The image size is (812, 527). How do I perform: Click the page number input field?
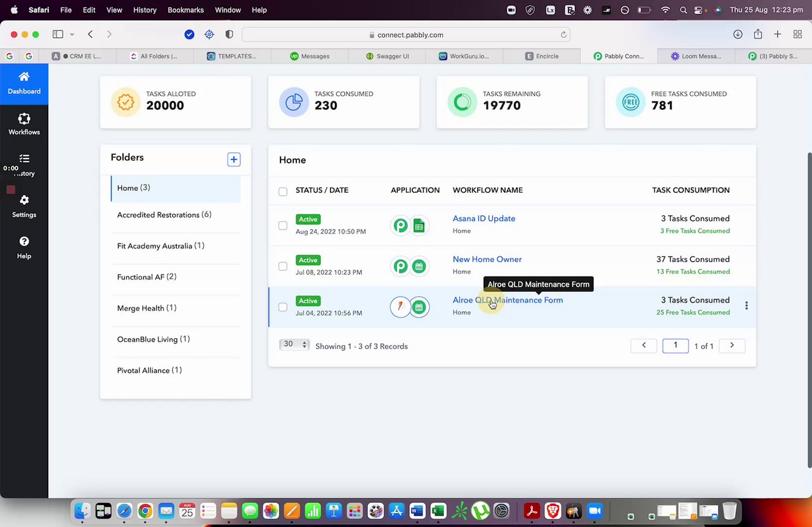(x=676, y=345)
